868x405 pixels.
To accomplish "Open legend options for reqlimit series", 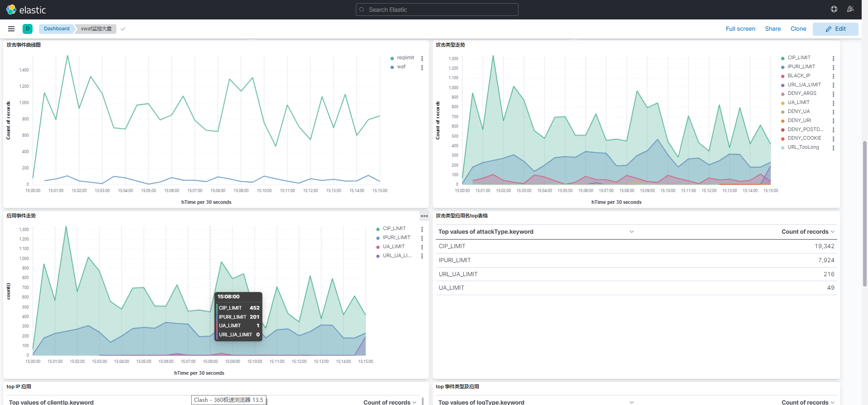I will point(422,58).
